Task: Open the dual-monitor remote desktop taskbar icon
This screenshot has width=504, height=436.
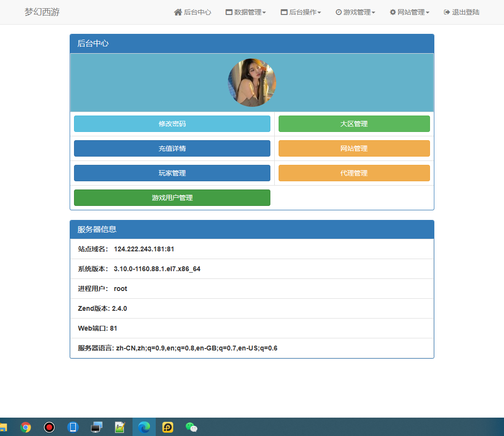Action: [x=97, y=427]
